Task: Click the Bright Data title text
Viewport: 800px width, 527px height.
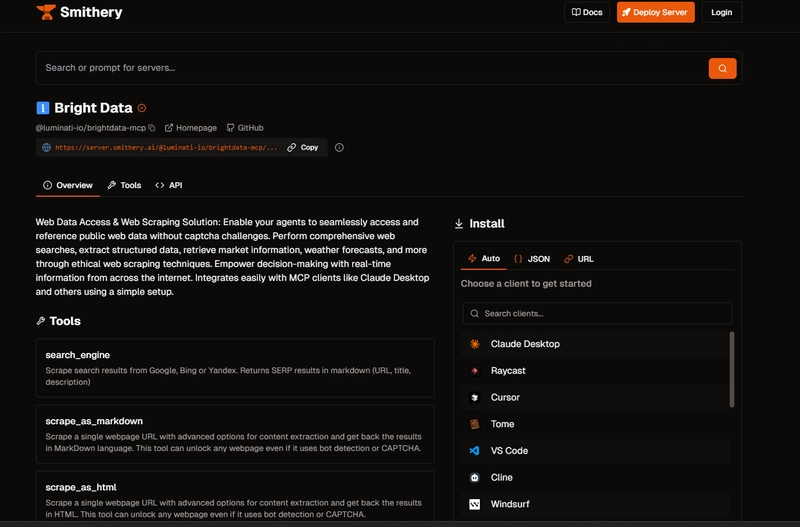Action: [x=93, y=108]
